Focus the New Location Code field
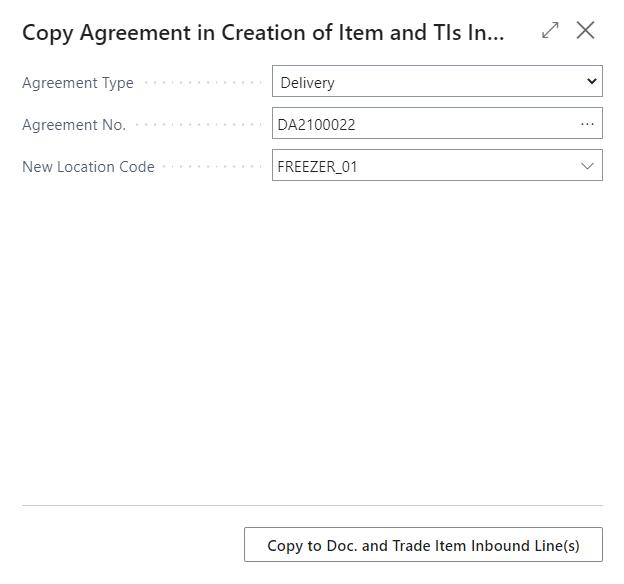This screenshot has height=584, width=624. [x=420, y=166]
